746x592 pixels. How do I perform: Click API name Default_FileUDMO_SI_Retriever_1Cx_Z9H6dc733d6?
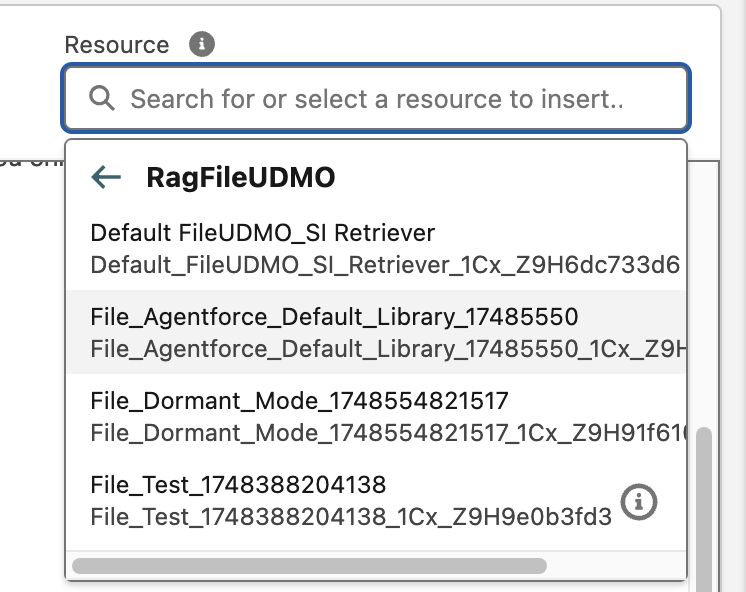point(385,265)
